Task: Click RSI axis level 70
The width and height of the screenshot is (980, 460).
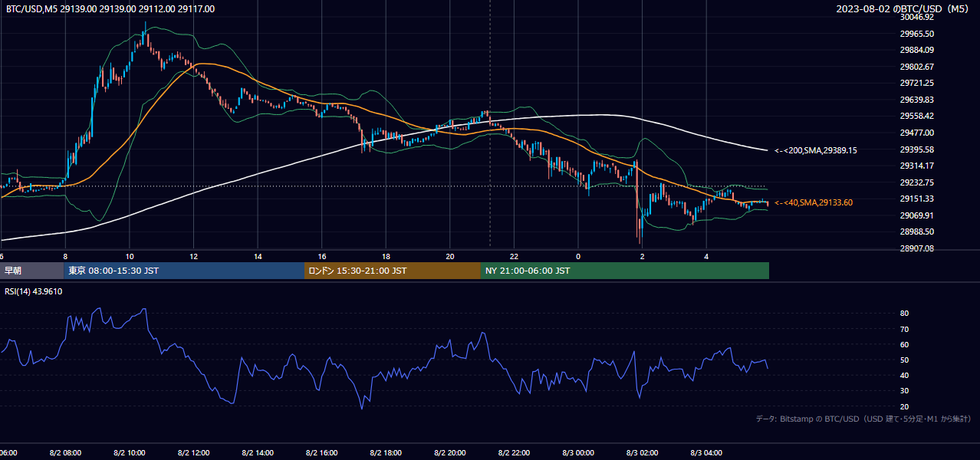Action: [x=904, y=329]
